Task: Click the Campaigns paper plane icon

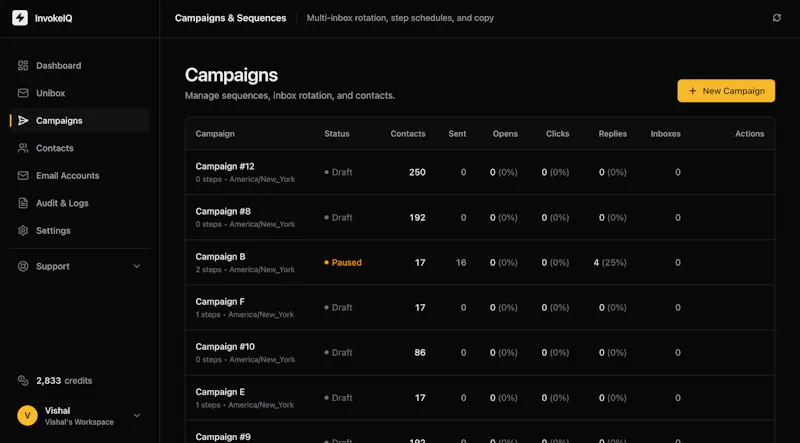Action: click(23, 120)
